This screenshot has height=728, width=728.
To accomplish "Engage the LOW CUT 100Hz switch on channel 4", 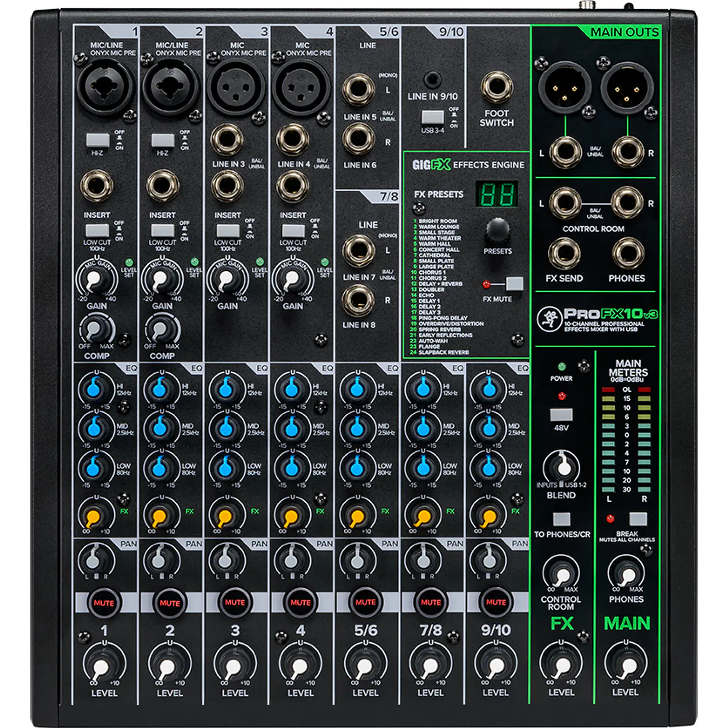I will pyautogui.click(x=293, y=230).
